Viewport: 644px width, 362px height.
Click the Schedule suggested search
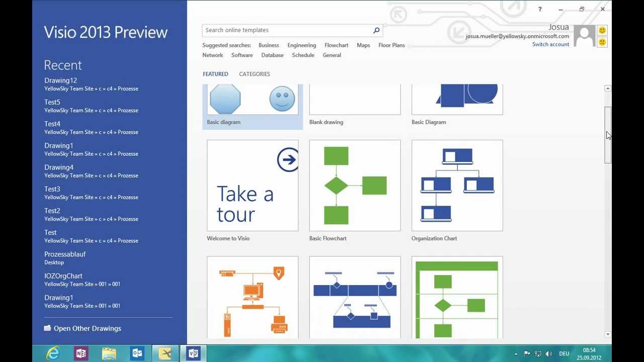point(303,55)
